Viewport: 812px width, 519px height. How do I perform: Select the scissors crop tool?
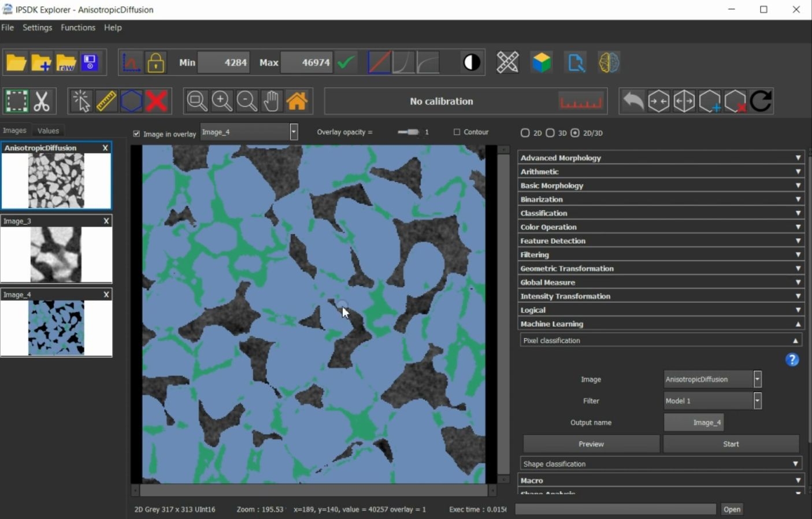point(42,101)
